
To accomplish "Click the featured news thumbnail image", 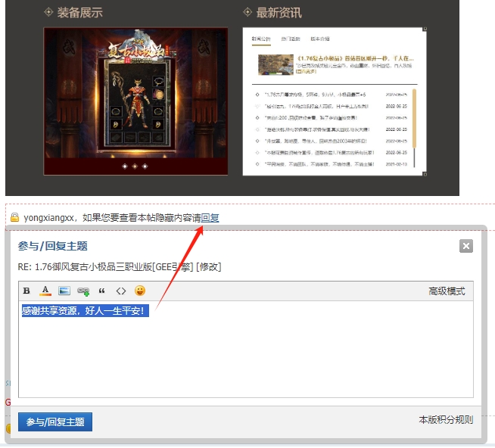I will point(276,65).
